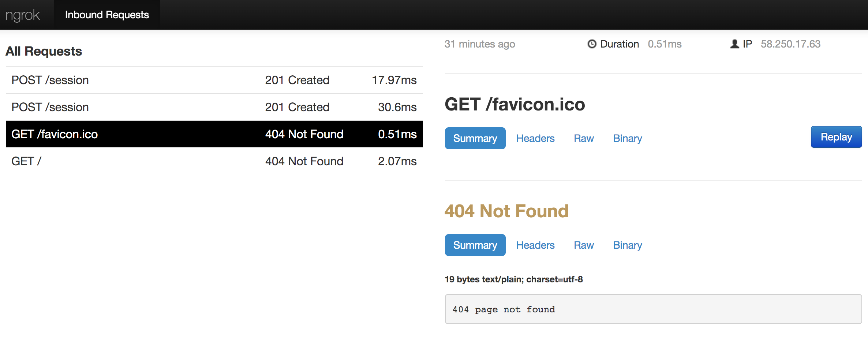Switch to request Headers tab
This screenshot has height=346, width=868.
pyautogui.click(x=535, y=139)
